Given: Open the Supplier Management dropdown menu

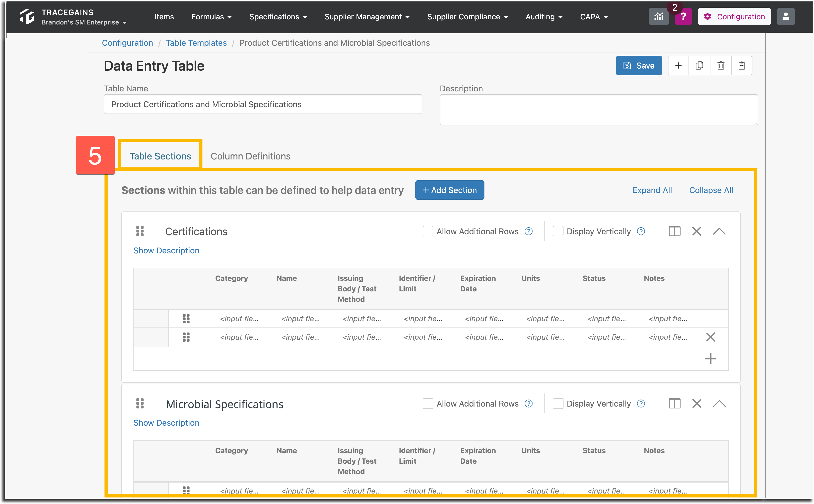Looking at the screenshot, I should (367, 17).
